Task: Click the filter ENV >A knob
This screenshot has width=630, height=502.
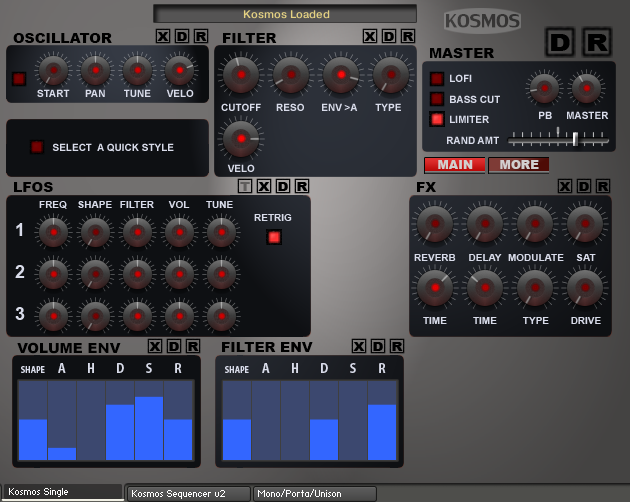Action: (341, 75)
